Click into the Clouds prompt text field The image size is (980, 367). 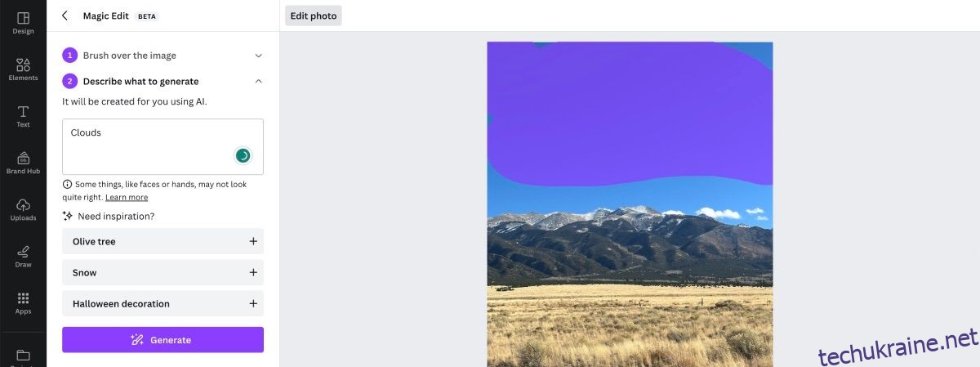163,146
